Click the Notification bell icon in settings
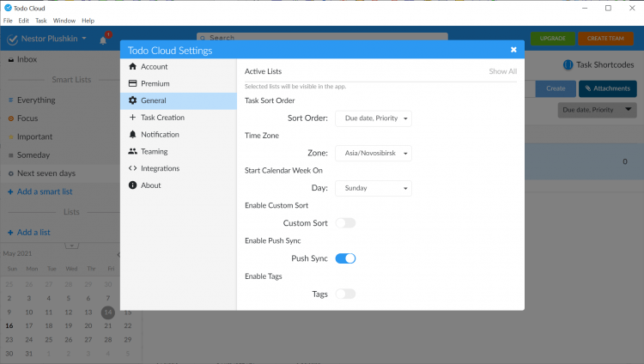Viewport: 644px width, 364px height. tap(132, 134)
